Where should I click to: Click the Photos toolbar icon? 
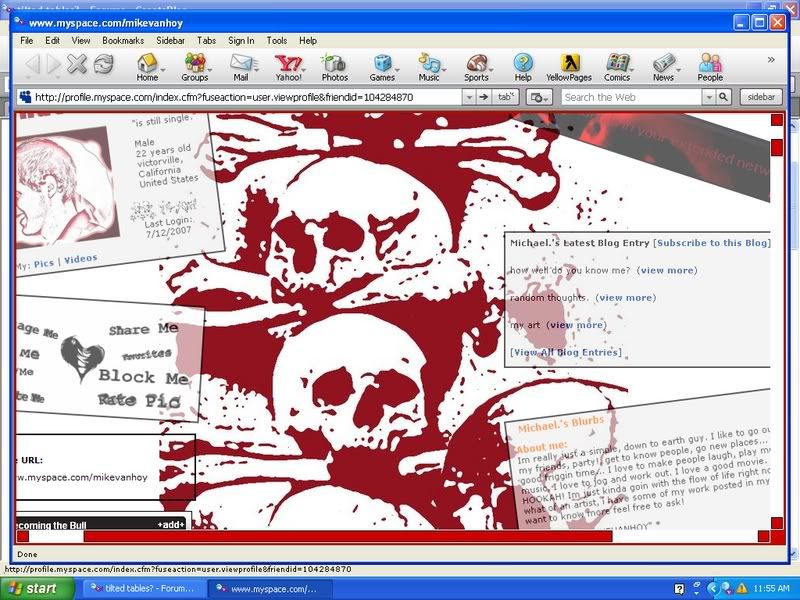point(334,67)
